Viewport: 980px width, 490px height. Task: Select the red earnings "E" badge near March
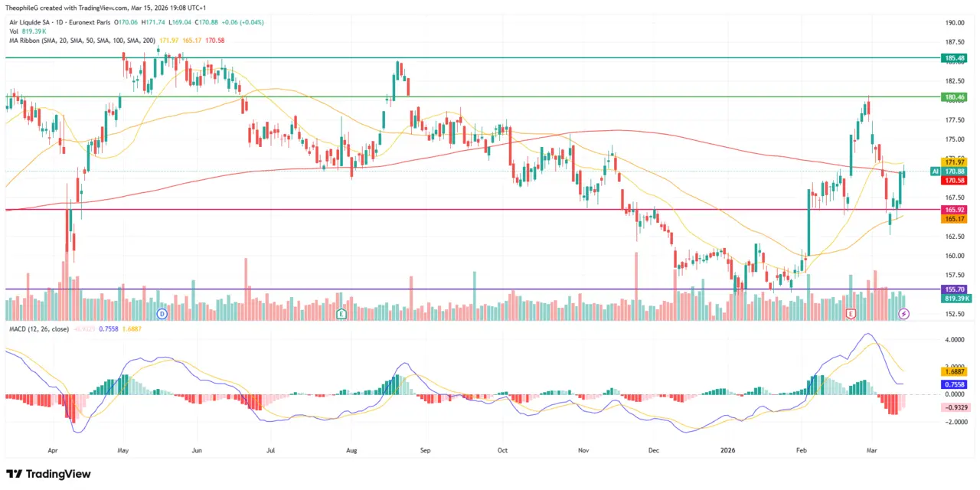851,314
